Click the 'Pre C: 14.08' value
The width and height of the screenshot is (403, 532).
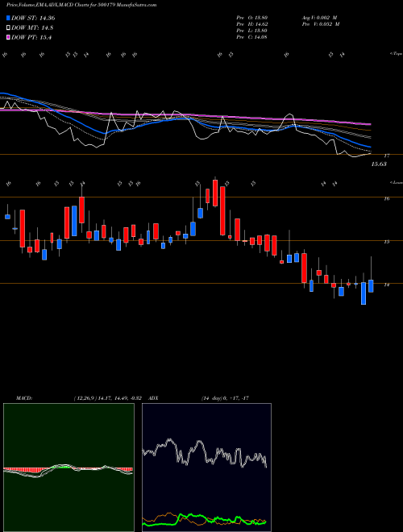pyautogui.click(x=251, y=37)
